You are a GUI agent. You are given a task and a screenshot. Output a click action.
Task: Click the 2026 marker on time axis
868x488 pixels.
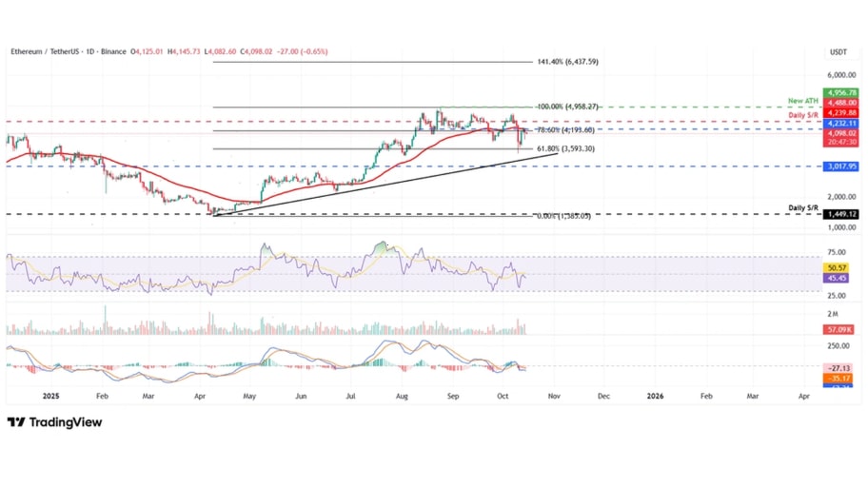click(656, 395)
